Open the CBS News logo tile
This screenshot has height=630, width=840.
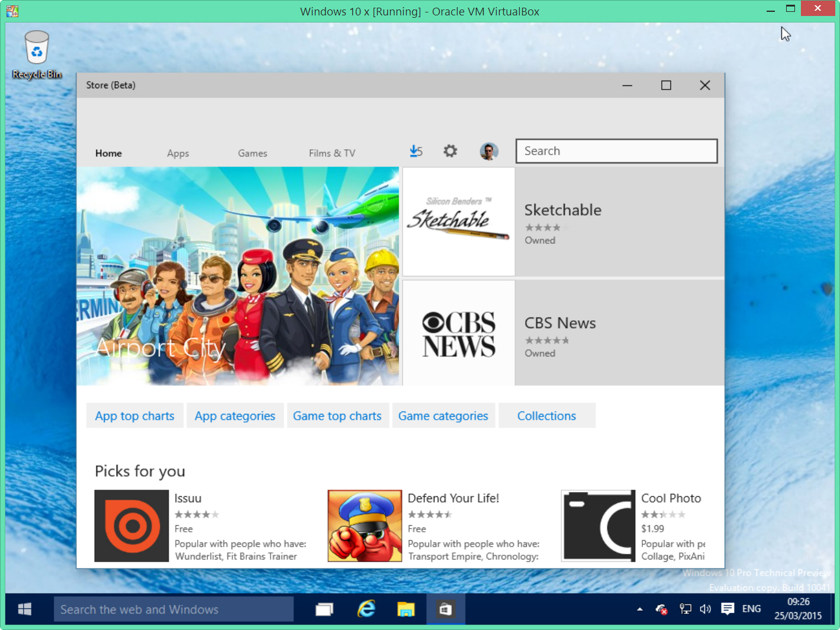tap(459, 333)
